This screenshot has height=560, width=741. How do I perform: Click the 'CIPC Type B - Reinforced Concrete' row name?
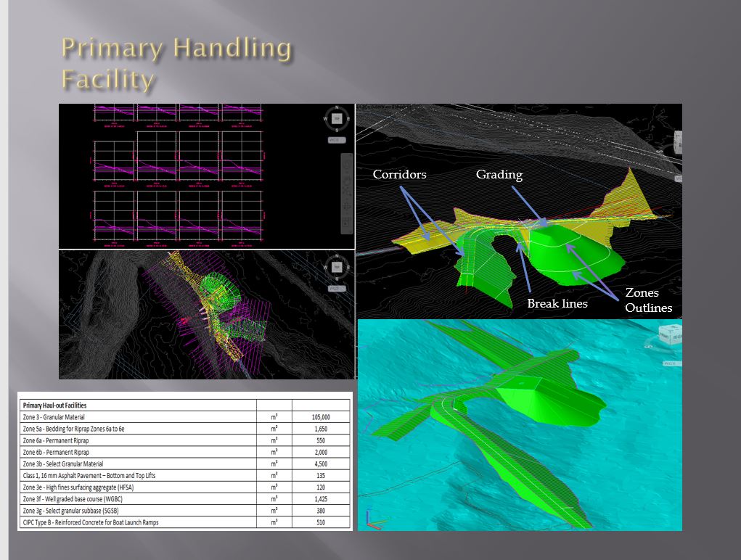pos(91,523)
